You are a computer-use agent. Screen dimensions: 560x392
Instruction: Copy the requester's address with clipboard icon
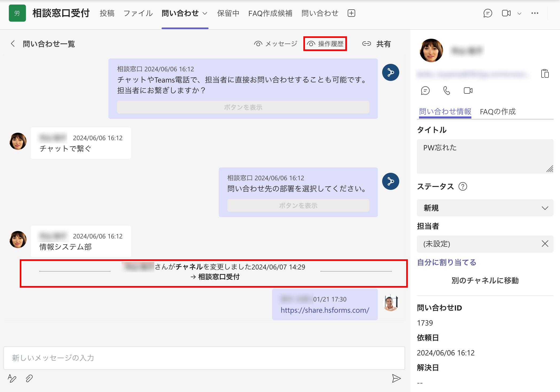tap(545, 73)
